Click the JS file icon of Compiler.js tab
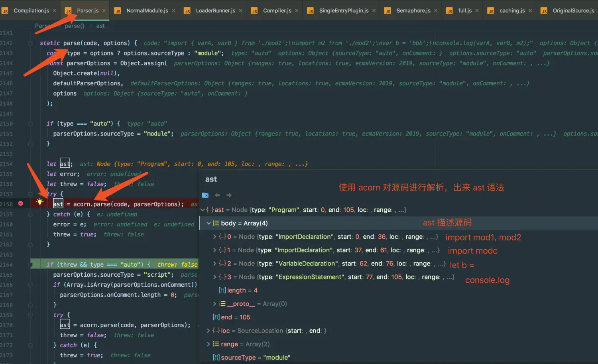Screen dimensions: 598x364 pyautogui.click(x=254, y=11)
